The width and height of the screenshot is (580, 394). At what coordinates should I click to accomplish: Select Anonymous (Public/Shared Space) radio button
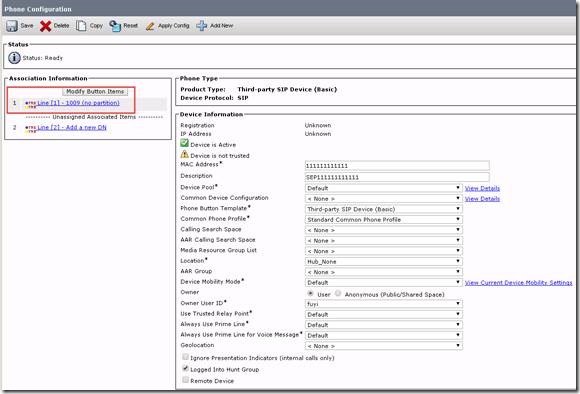click(338, 293)
